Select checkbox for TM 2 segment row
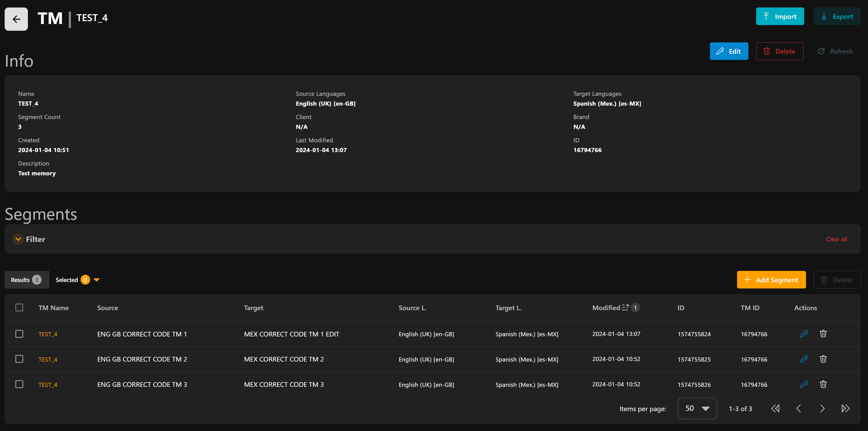 [x=19, y=359]
